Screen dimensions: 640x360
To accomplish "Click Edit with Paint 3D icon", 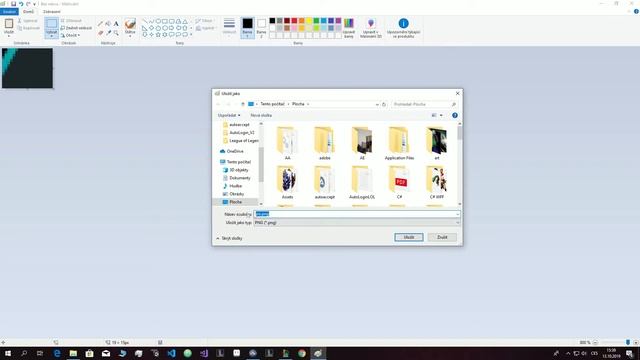I will coord(371,28).
